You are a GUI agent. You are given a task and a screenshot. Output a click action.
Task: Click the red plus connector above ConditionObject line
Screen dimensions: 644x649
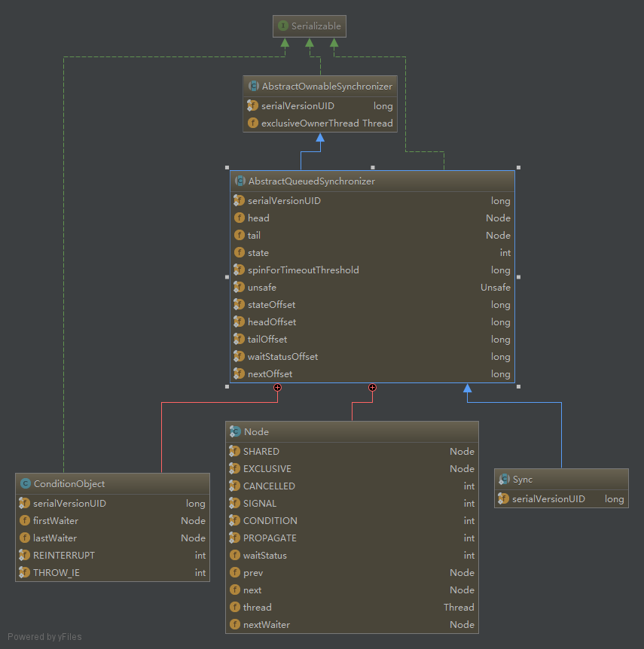(x=278, y=388)
